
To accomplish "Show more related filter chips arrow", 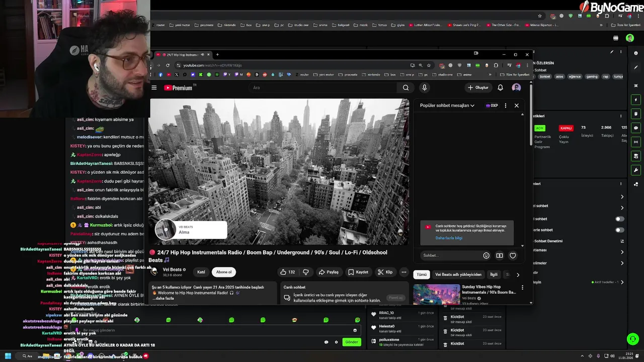I will click(x=518, y=275).
